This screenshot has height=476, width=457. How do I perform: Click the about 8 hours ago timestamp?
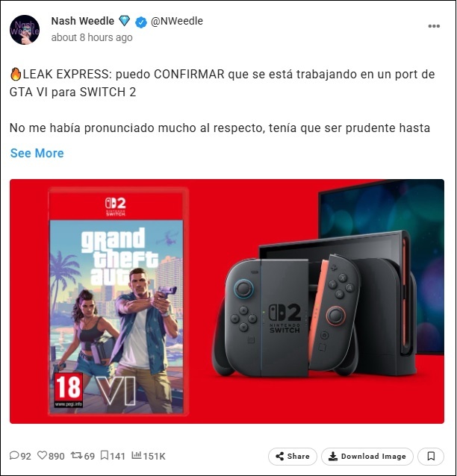click(92, 37)
